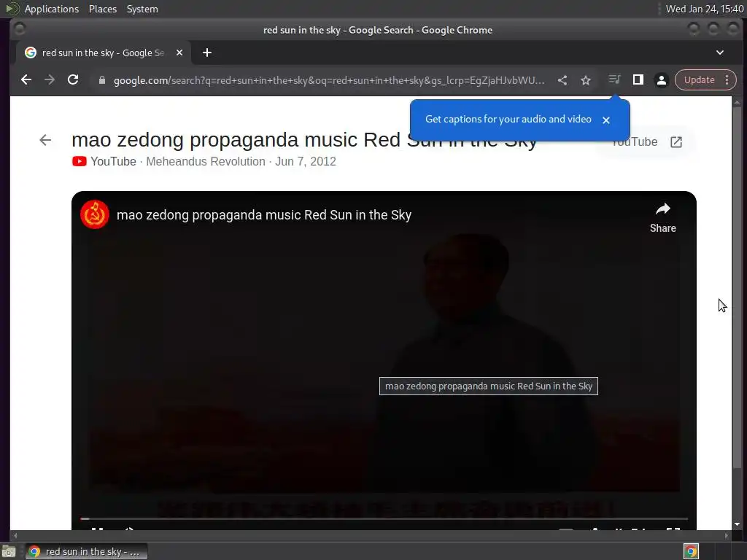Expand the tab search dropdown arrow

tap(720, 52)
